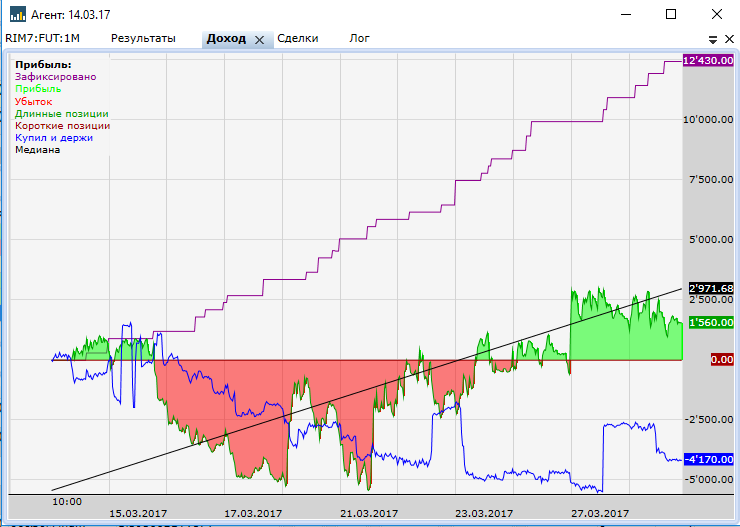740x527 pixels.
Task: Open the RIM7:FUT:1M tab
Action: coord(42,39)
